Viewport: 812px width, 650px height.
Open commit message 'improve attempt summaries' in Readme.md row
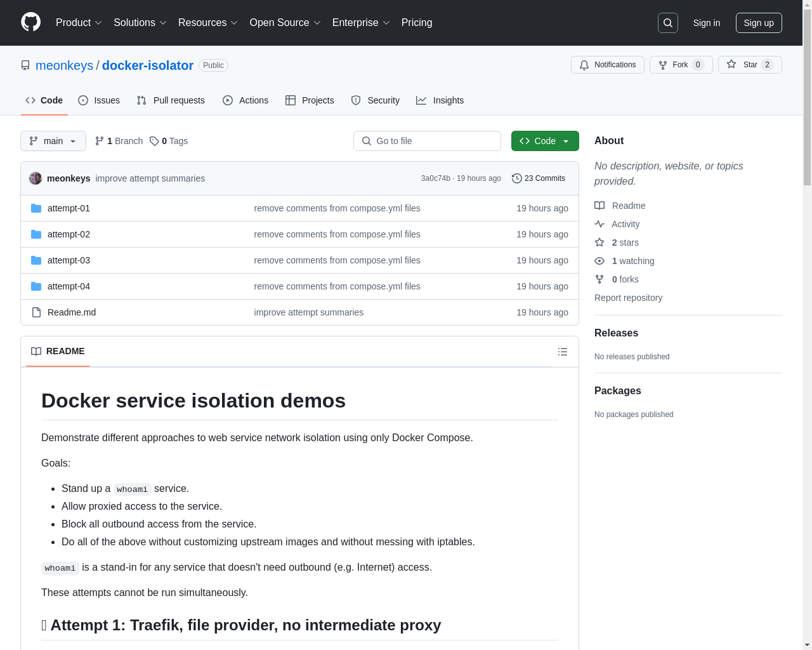pos(309,312)
